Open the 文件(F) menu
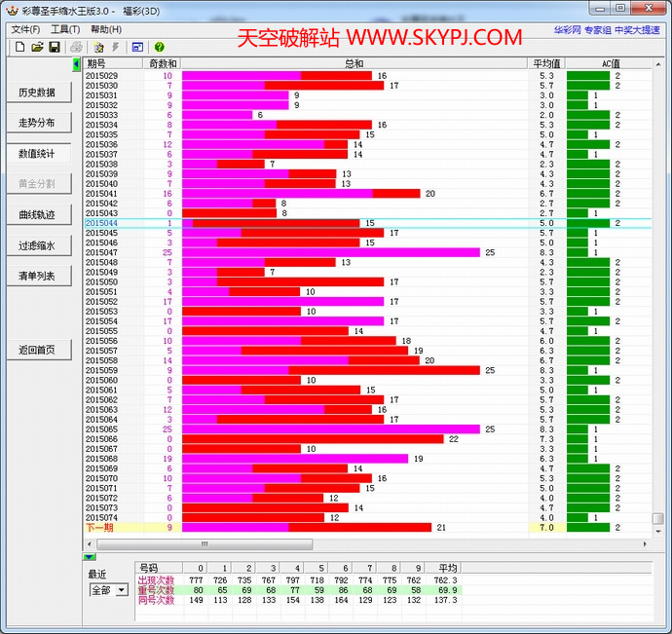The image size is (672, 634). click(25, 29)
